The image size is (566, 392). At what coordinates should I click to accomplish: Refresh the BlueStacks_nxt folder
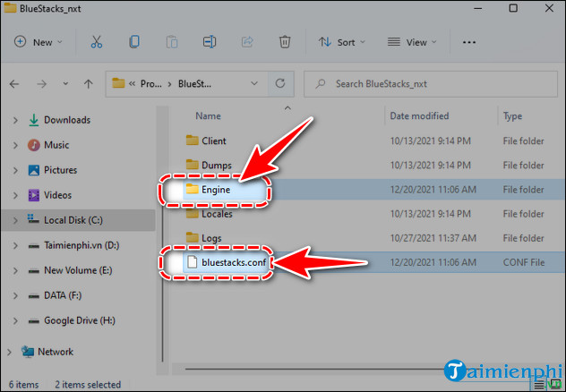pyautogui.click(x=280, y=83)
